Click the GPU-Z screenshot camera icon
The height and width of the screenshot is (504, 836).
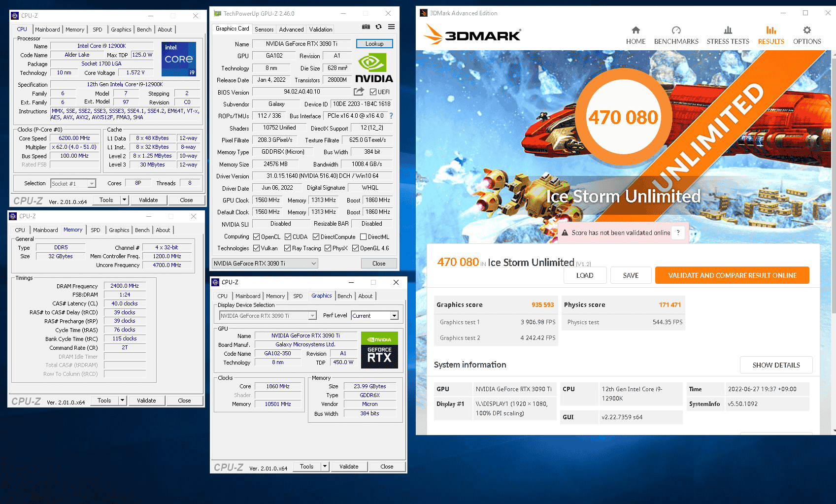pos(366,27)
